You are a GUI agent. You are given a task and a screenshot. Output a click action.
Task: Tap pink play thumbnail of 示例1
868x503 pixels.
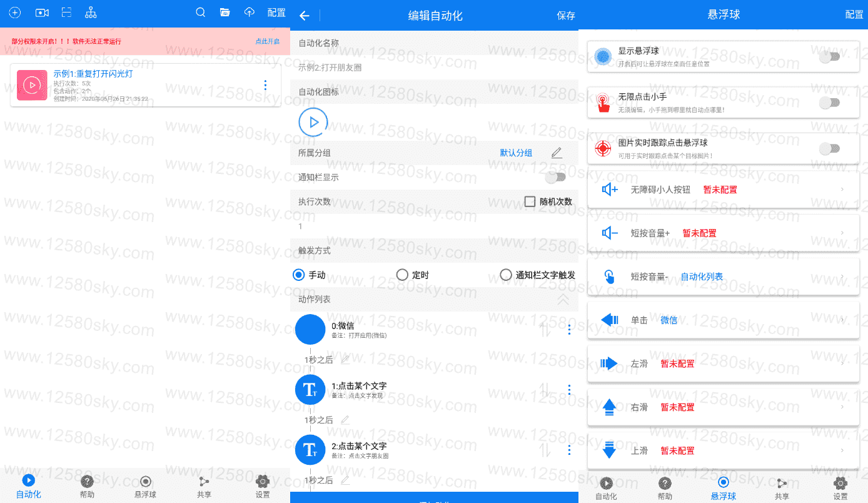[32, 85]
